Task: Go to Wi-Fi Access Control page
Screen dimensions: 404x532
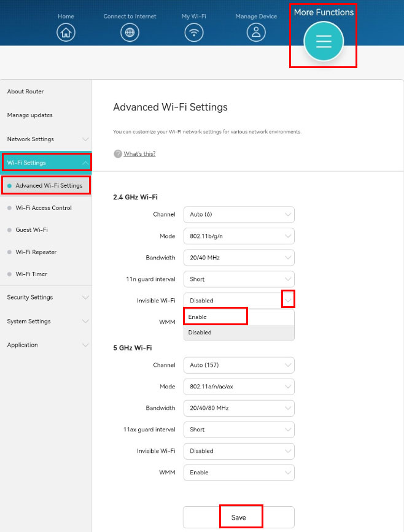Action: point(44,208)
